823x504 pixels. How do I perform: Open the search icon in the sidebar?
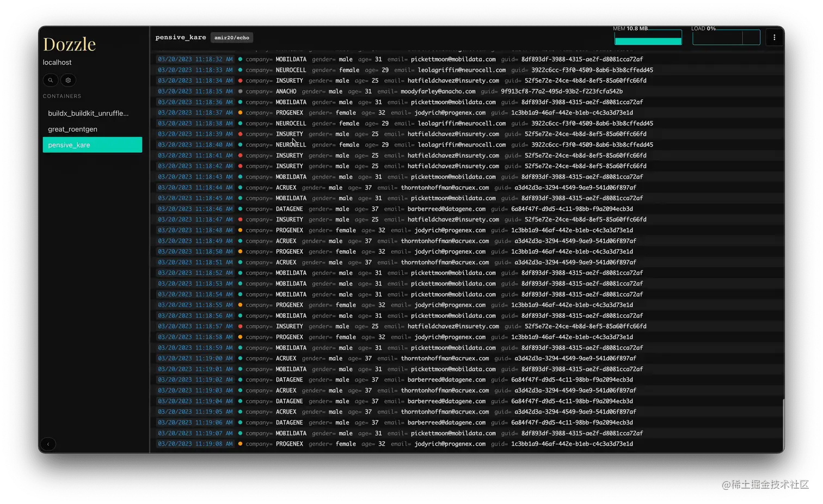[x=51, y=80]
